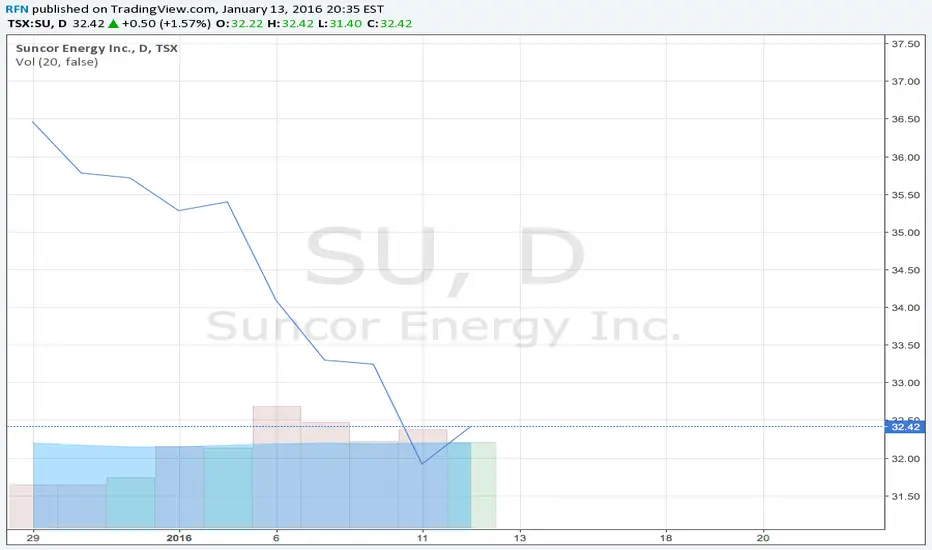The height and width of the screenshot is (550, 932).
Task: Click the 34.50 price axis label
Action: tap(906, 270)
